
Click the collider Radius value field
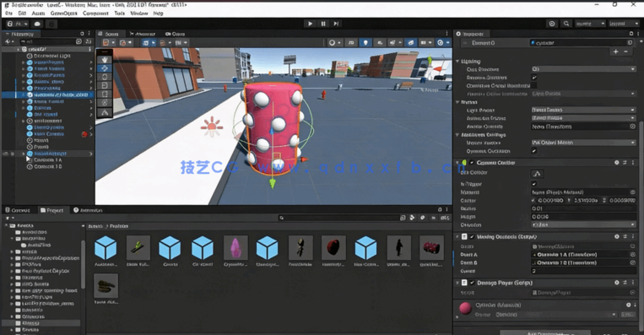point(583,208)
